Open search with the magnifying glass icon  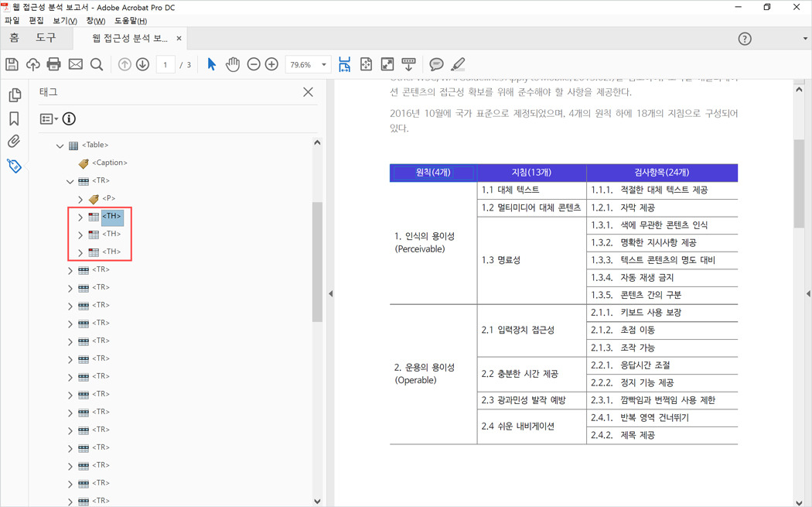pyautogui.click(x=96, y=64)
